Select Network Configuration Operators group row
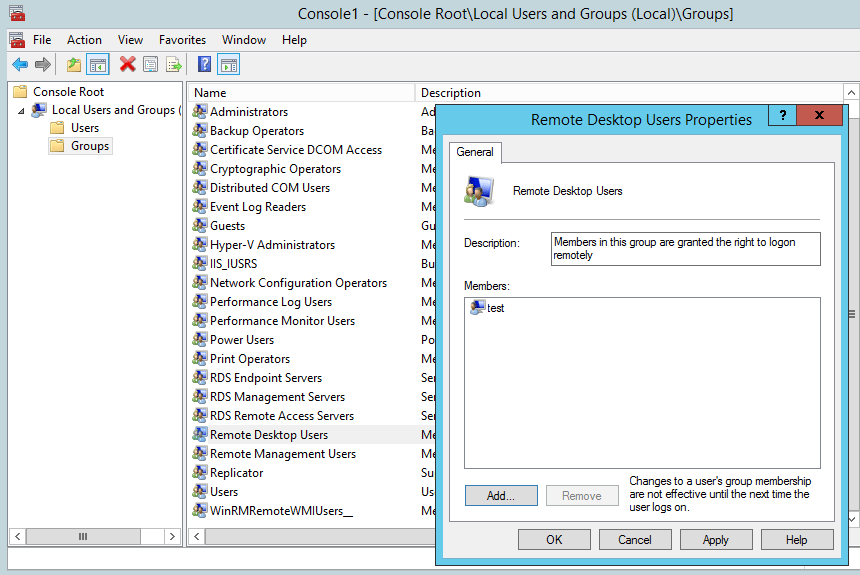Viewport: 860px width, 575px height. (298, 283)
